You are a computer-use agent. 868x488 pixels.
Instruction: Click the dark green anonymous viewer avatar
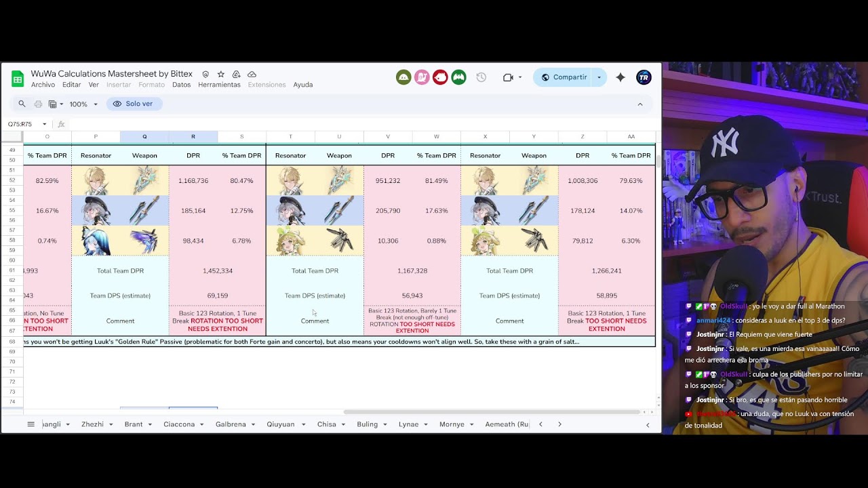point(458,77)
